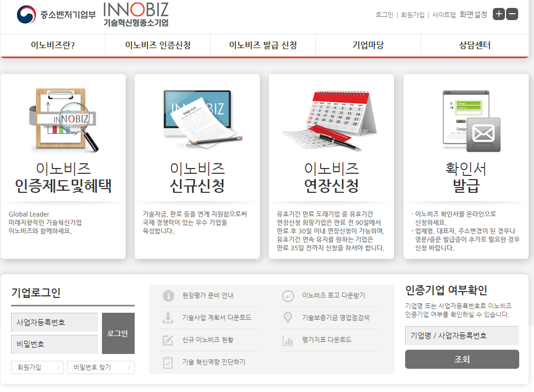Open the 이노비즈 인증제도및혜택 card title

click(x=63, y=178)
